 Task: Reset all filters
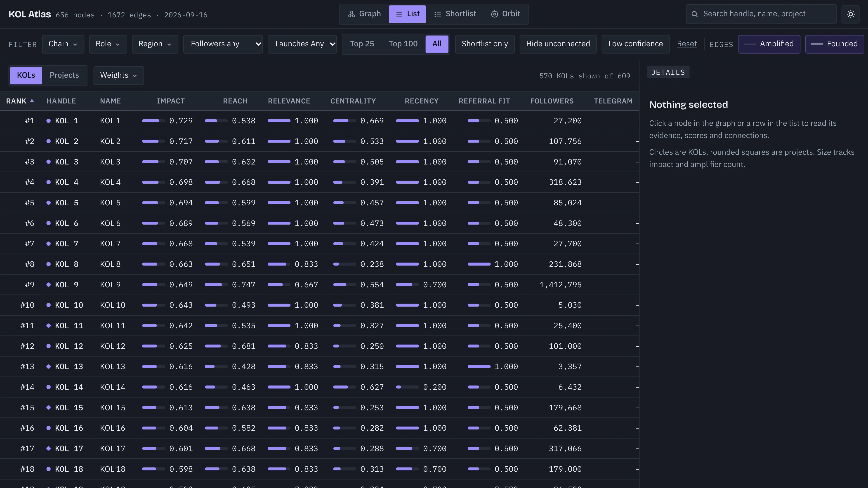[x=687, y=44]
